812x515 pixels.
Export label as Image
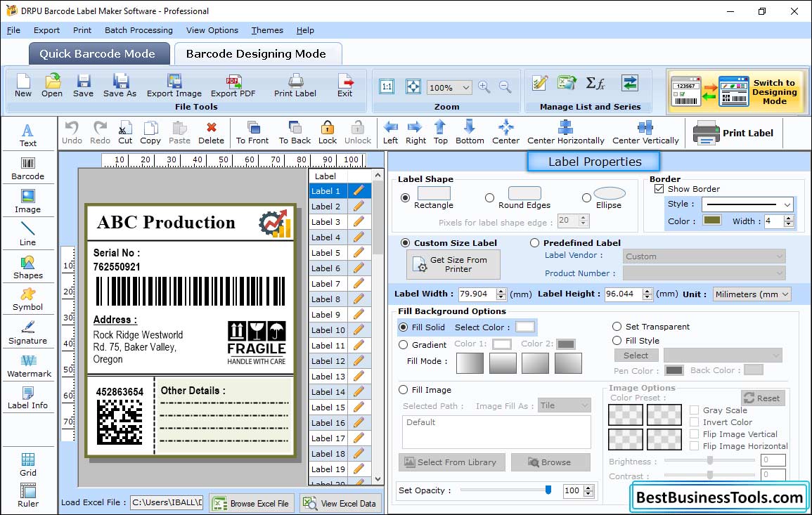[174, 86]
